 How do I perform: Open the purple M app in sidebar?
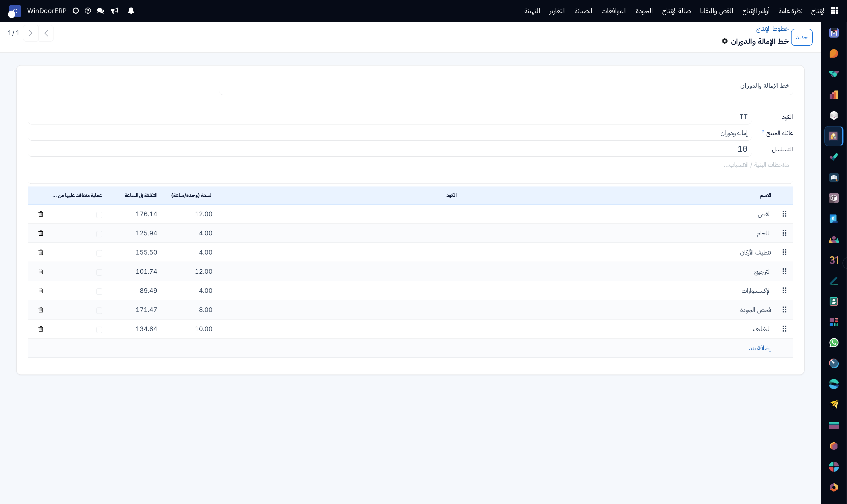coord(834,33)
